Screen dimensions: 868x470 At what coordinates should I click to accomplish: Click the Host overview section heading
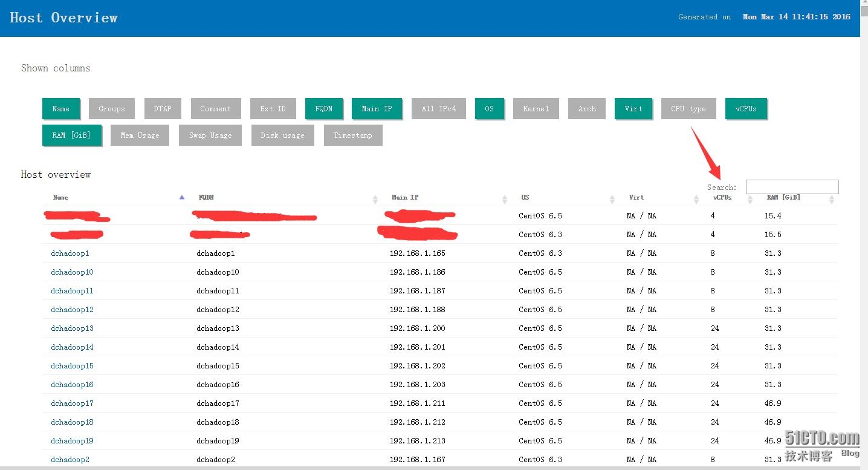pyautogui.click(x=56, y=174)
